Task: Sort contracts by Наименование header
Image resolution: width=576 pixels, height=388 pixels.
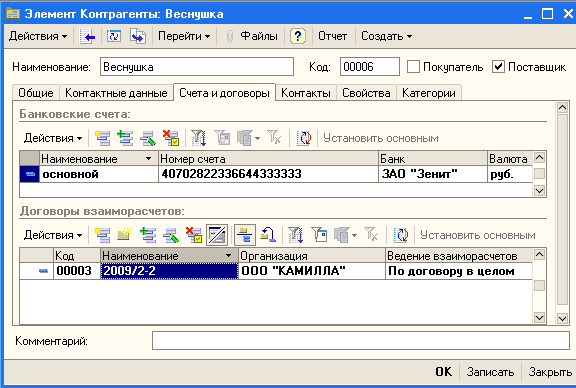Action: click(x=169, y=256)
